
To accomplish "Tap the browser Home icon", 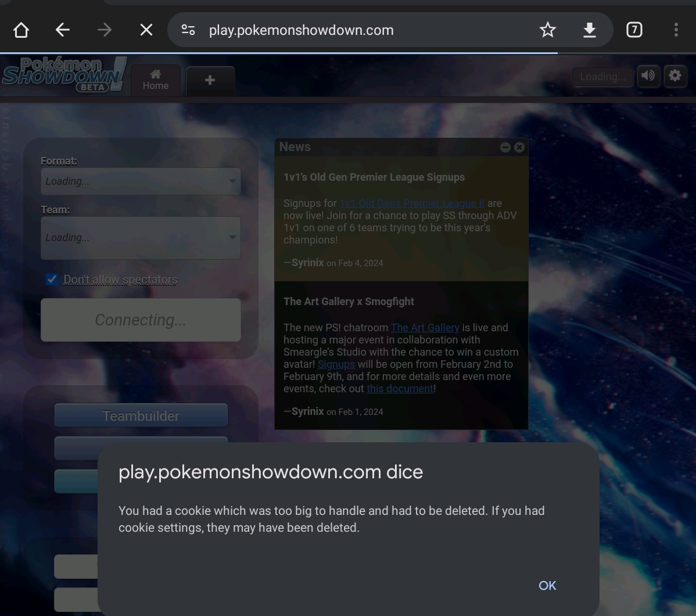I will click(21, 30).
